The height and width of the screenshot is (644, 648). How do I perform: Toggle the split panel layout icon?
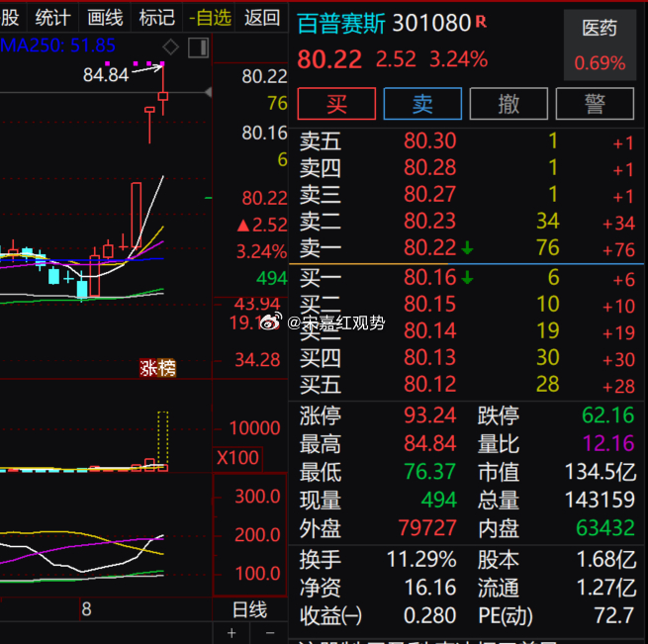click(x=199, y=47)
